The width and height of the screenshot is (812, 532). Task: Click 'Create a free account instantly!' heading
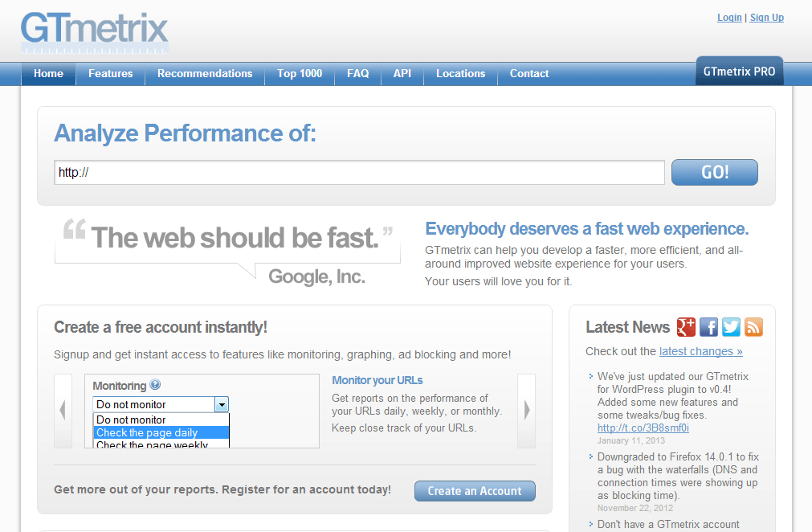(x=161, y=327)
